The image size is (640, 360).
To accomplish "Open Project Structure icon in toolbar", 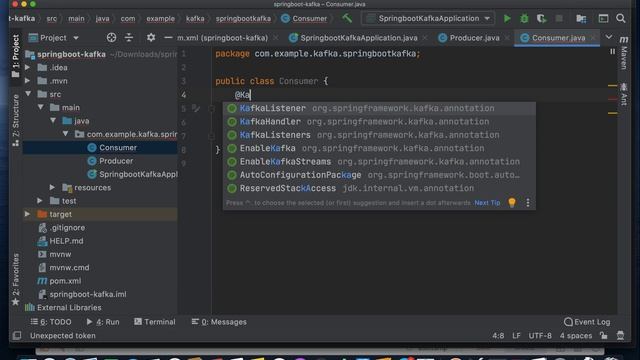I will 581,18.
